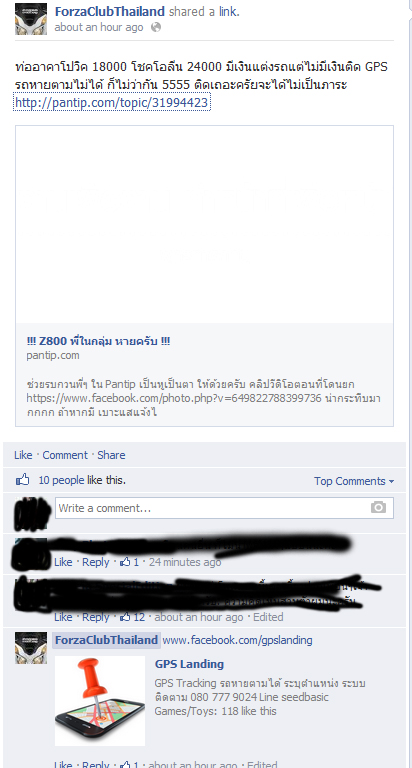
Task: Click the GPS Landing pushpin thumbnail
Action: coord(100,700)
